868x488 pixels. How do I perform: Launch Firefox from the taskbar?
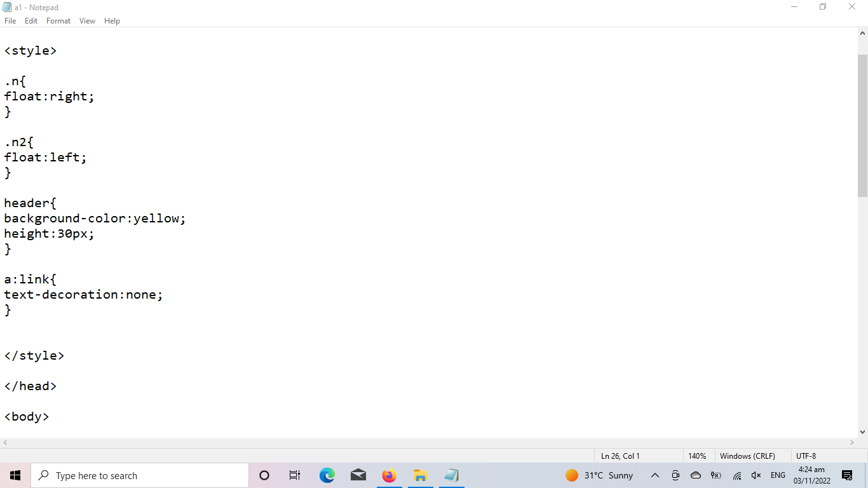click(x=389, y=475)
